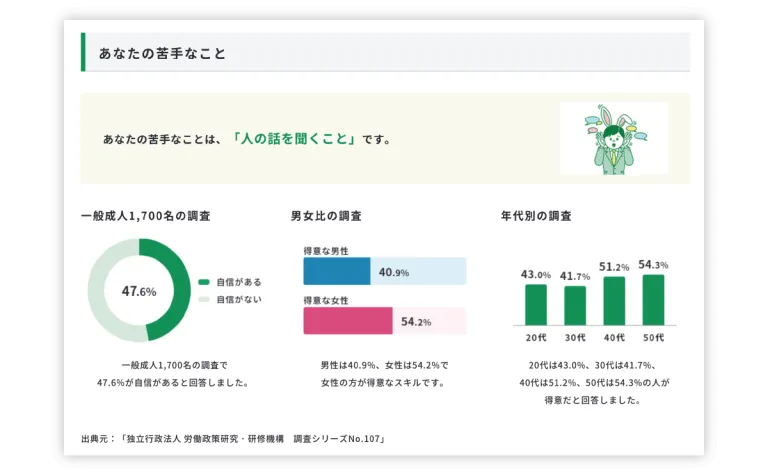768x474 pixels.
Task: Click the 自信がない legend label
Action: point(239,299)
